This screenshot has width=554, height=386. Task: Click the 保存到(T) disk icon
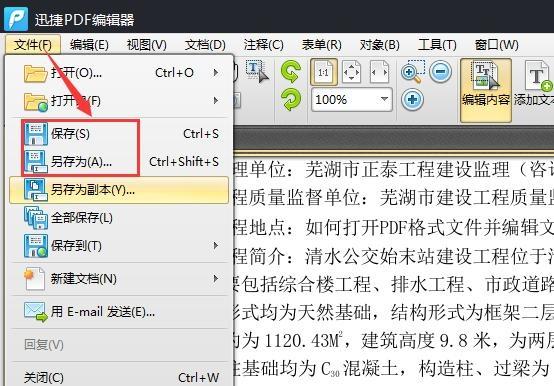(36, 246)
